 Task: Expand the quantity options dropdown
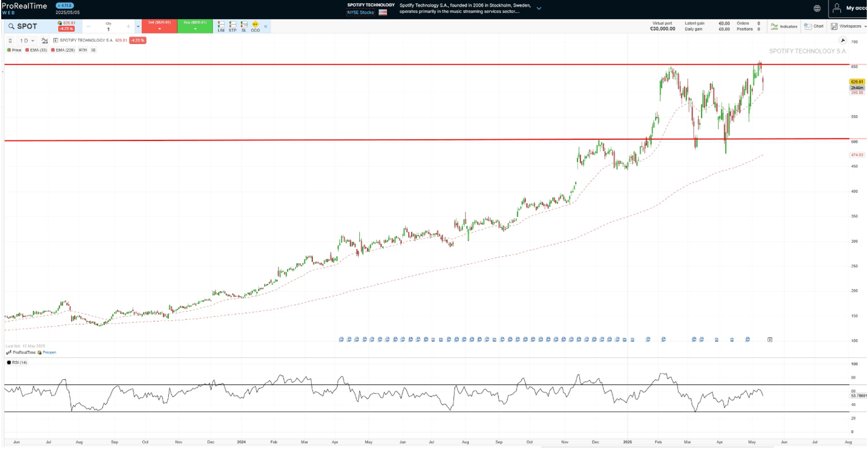pos(137,27)
